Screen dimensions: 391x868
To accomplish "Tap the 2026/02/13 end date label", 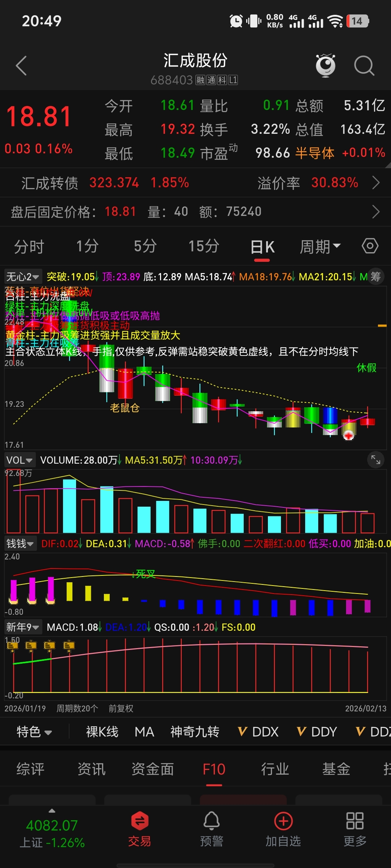I will (366, 708).
